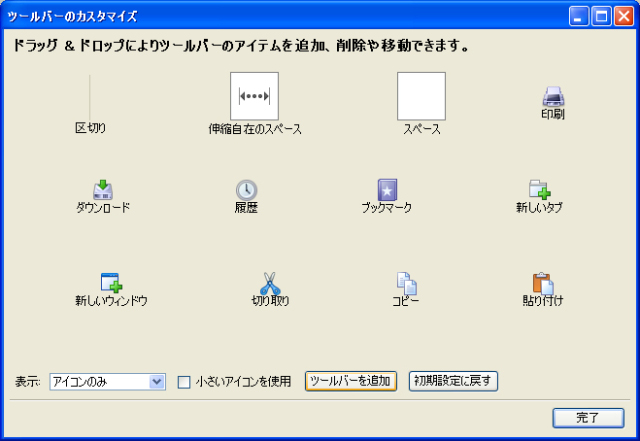640x441 pixels.
Task: Click the 新しいタブ new tab icon
Action: tap(539, 189)
